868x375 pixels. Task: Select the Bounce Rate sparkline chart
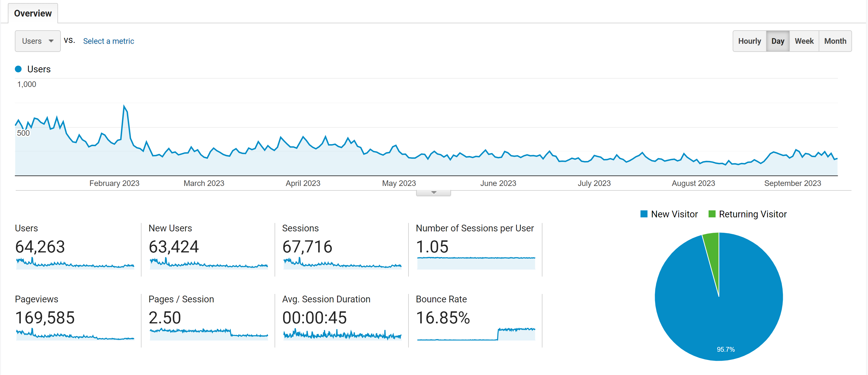click(x=476, y=334)
